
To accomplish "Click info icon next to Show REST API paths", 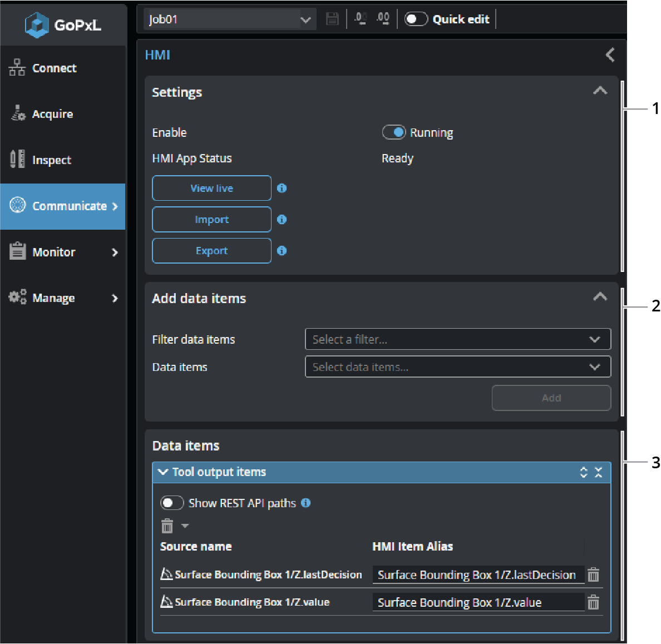I will [306, 503].
